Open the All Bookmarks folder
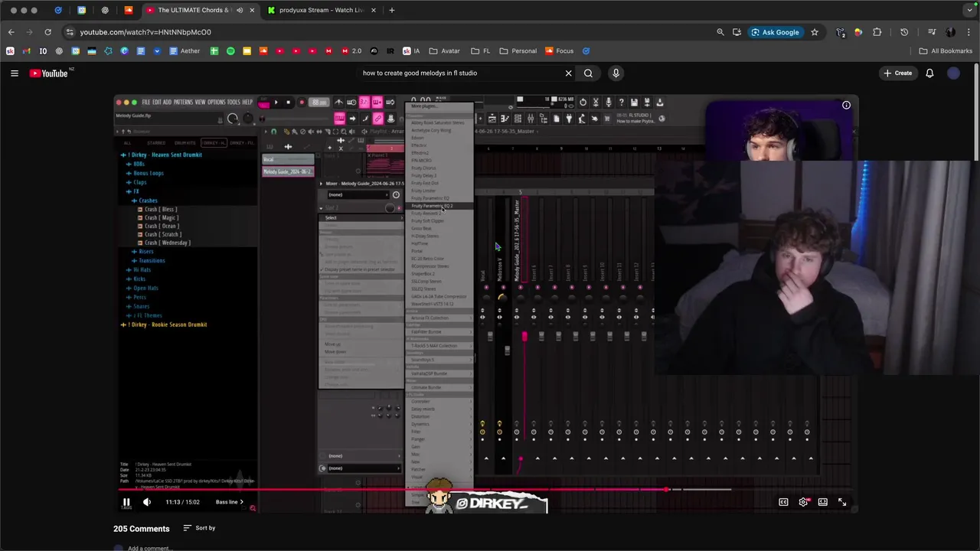The image size is (980, 551). tap(946, 51)
